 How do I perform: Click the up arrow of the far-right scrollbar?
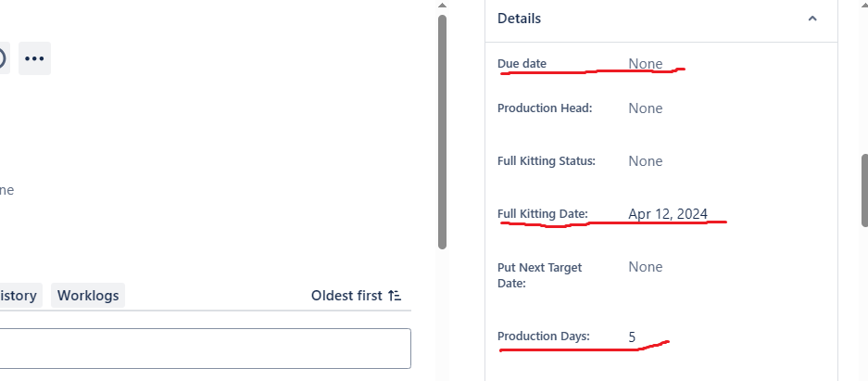pos(864,5)
